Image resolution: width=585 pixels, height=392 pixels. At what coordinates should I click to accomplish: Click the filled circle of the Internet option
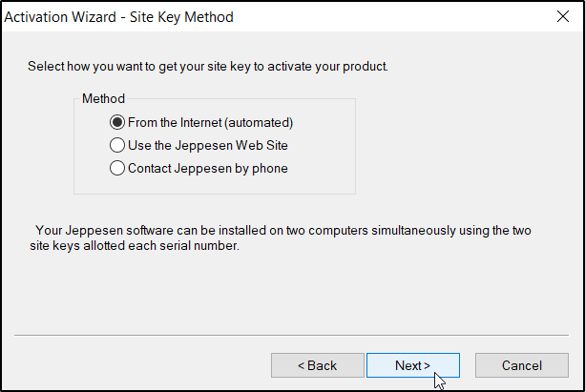(117, 123)
